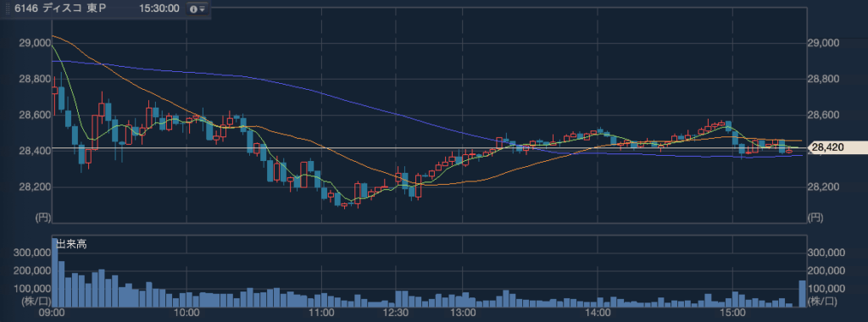868x322 pixels.
Task: Click the timestamp 15:30:00 in header
Action: tap(159, 8)
